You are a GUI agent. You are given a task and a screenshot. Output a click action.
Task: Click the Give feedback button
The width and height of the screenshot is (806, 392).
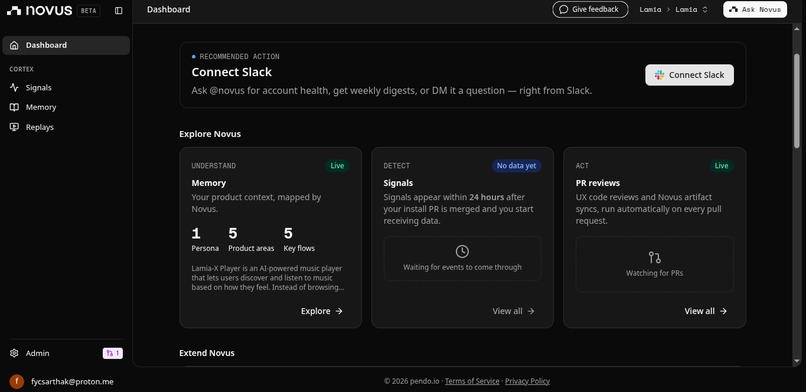[590, 9]
